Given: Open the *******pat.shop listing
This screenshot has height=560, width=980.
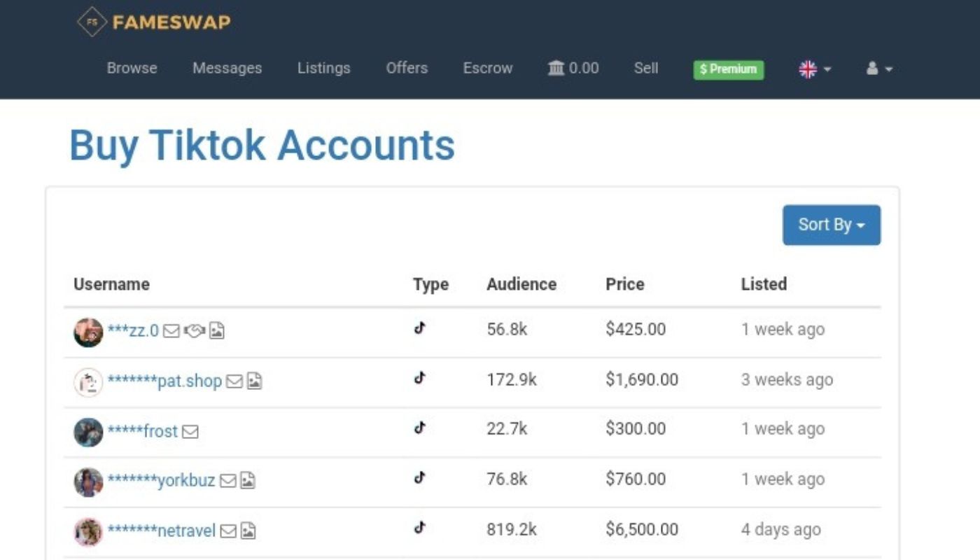Looking at the screenshot, I should (x=164, y=381).
